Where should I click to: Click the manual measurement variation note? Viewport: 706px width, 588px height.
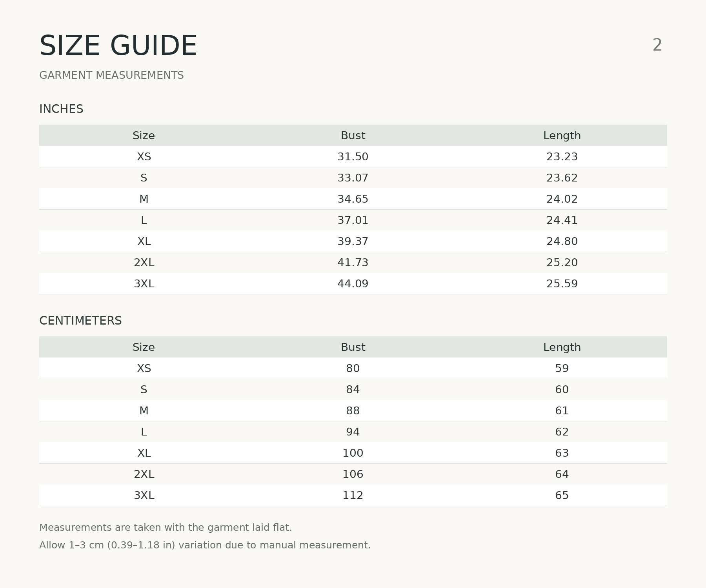[205, 545]
